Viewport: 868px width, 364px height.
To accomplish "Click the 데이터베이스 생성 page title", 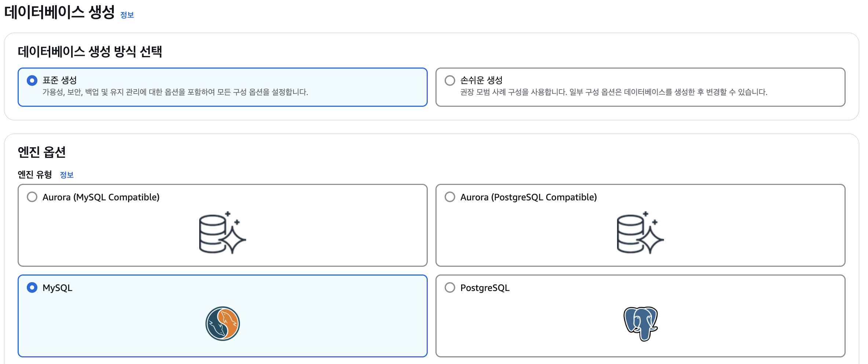I will [x=59, y=12].
